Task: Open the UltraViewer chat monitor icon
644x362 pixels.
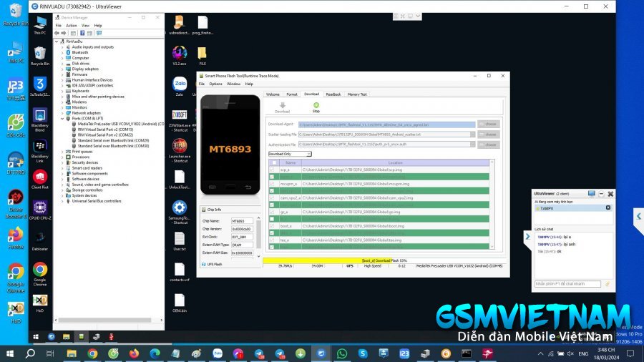Action: [591, 193]
